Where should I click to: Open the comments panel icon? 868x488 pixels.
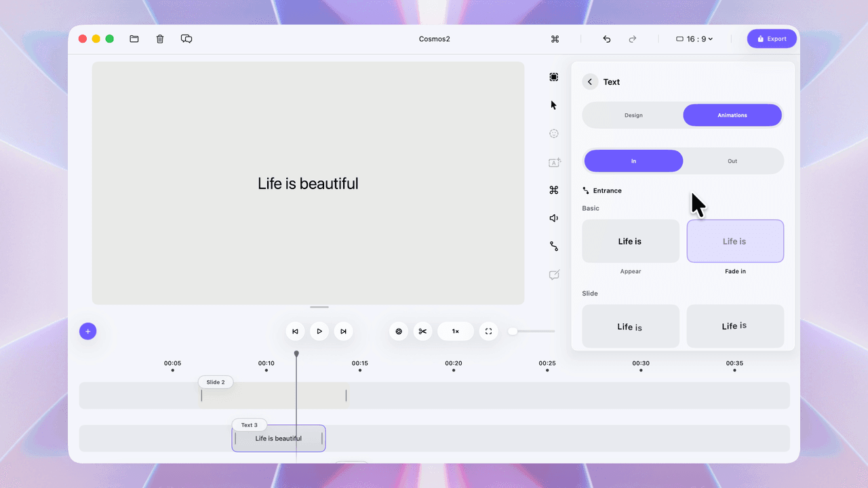(186, 39)
